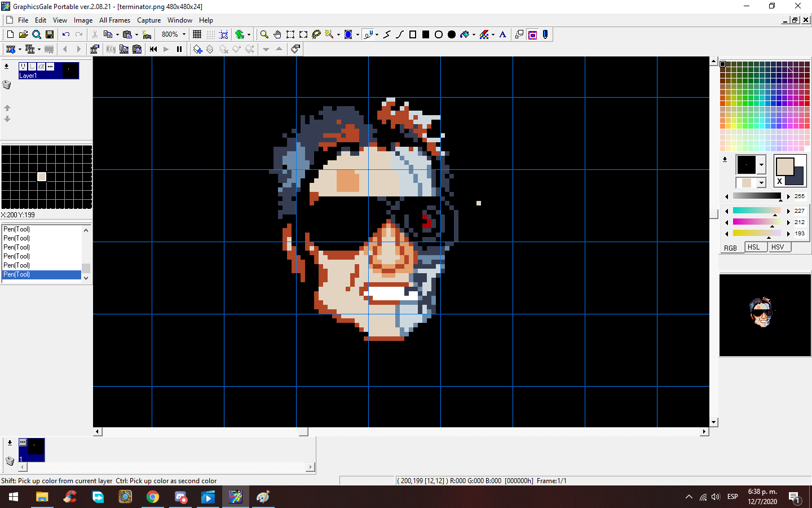
Task: Adjust the cyan red-channel slider
Action: tap(757, 211)
